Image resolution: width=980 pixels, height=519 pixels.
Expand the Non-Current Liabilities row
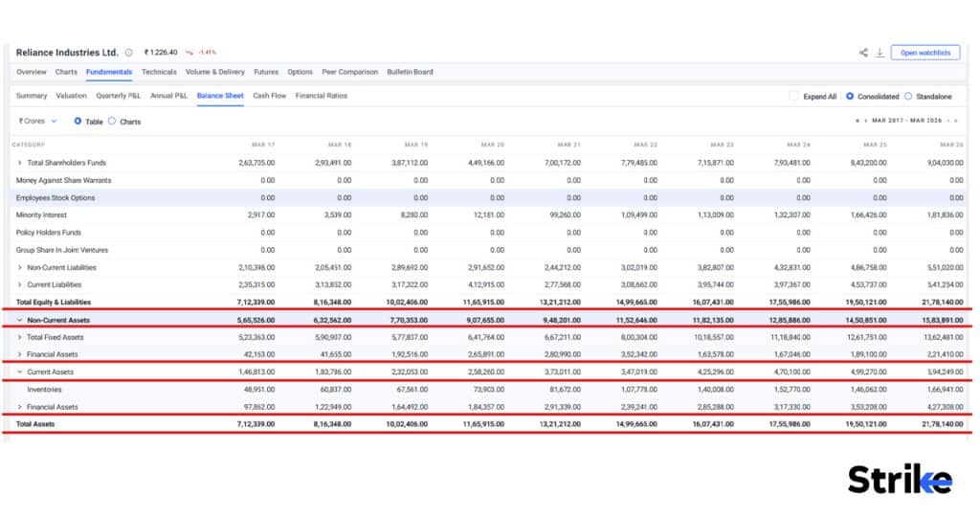coord(20,267)
